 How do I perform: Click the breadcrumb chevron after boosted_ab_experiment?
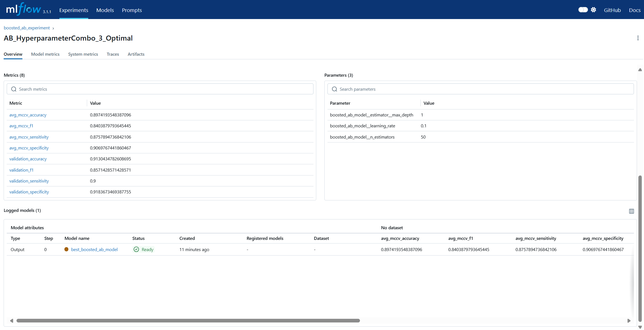coord(53,28)
